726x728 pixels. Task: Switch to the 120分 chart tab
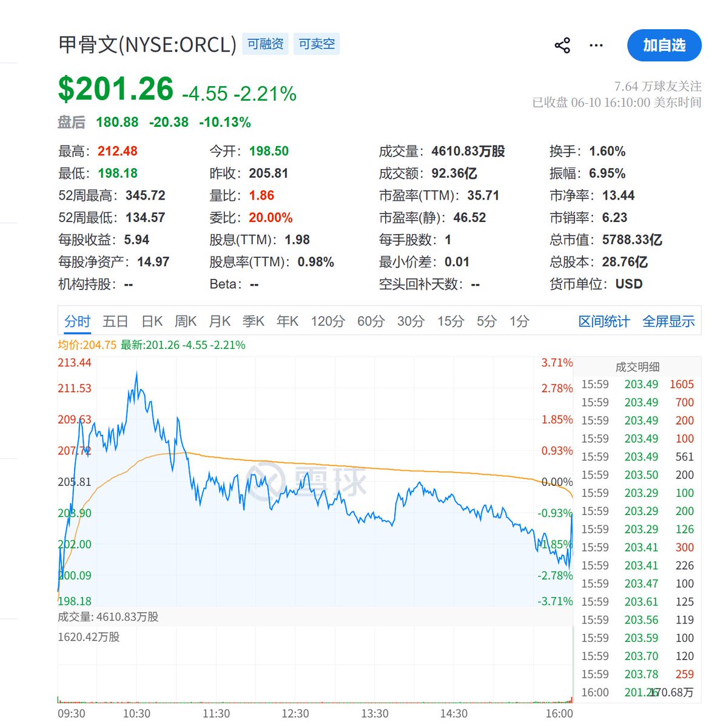[328, 321]
